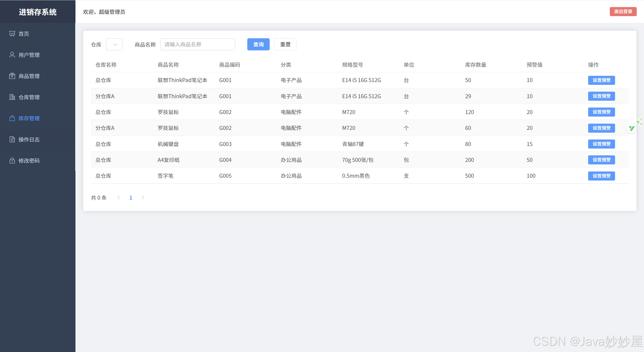The width and height of the screenshot is (644, 352).
Task: Click the 欢迎，超级管理员 greeting text
Action: [104, 12]
